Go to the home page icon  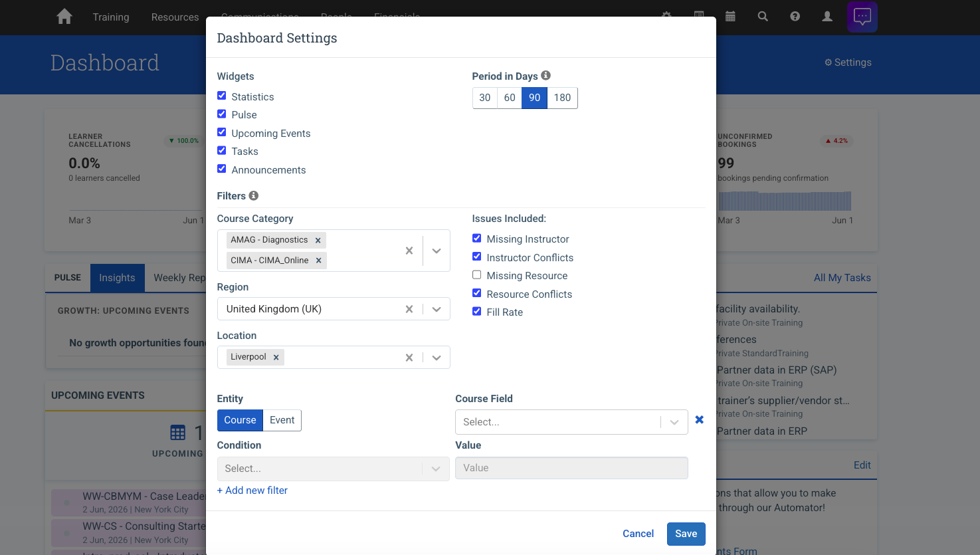(64, 17)
